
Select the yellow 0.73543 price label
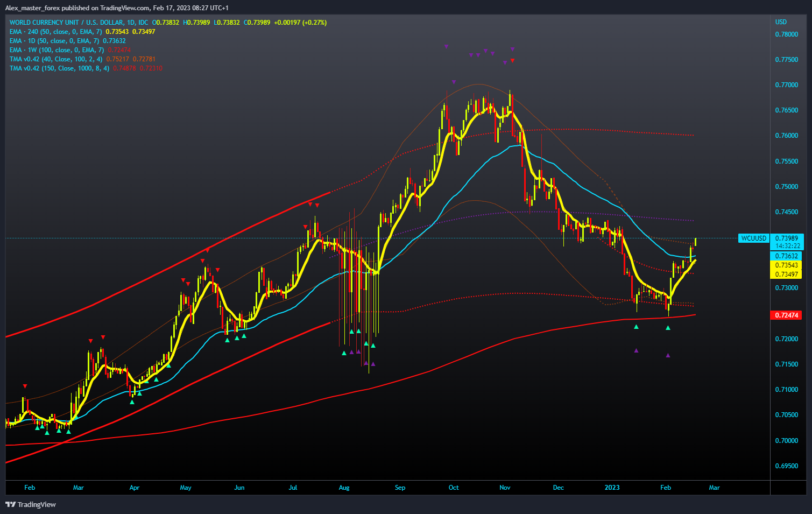tap(787, 265)
